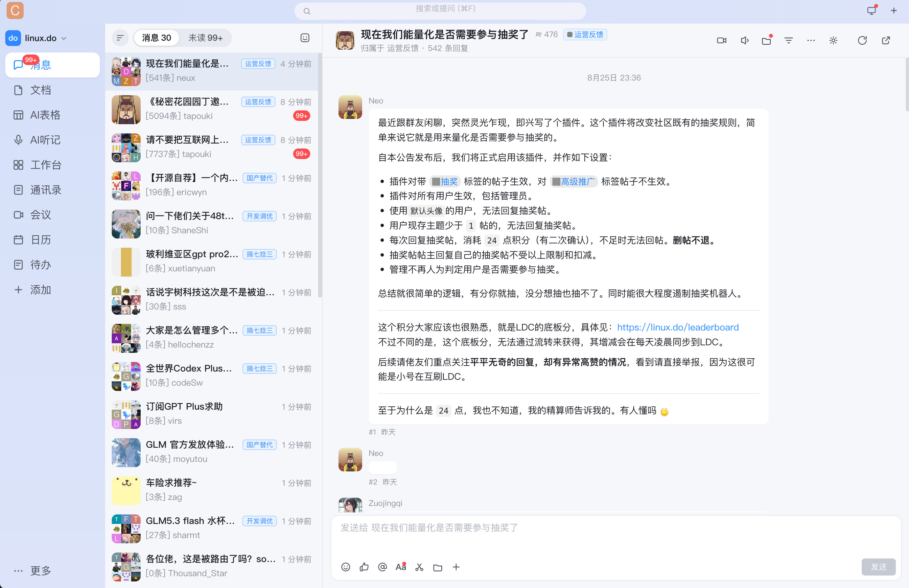Click the 抽奖 tag in the post

tap(445, 181)
